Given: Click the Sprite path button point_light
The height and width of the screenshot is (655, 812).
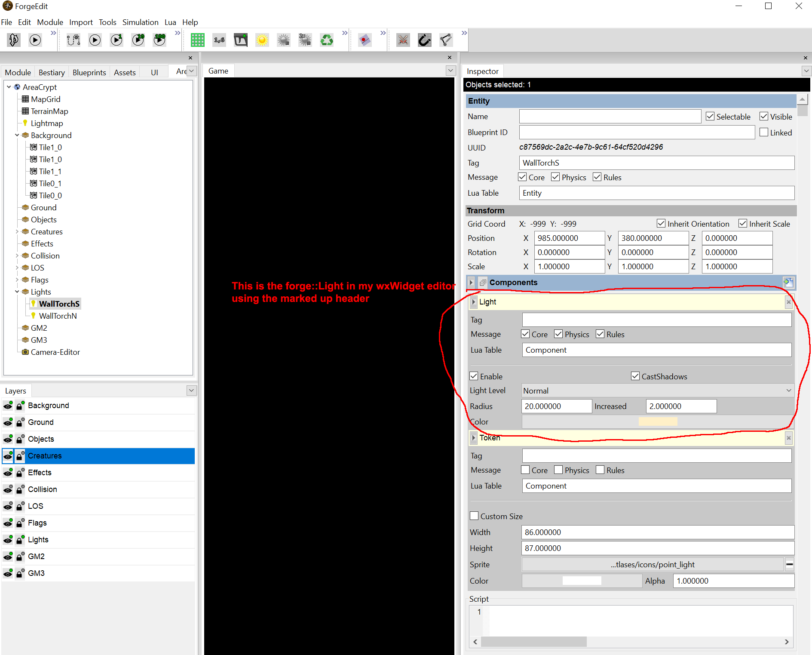Looking at the screenshot, I should [x=653, y=564].
